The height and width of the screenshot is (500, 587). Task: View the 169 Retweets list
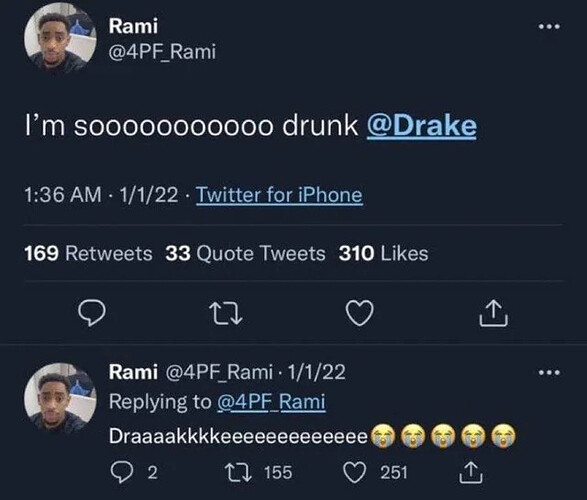click(88, 253)
